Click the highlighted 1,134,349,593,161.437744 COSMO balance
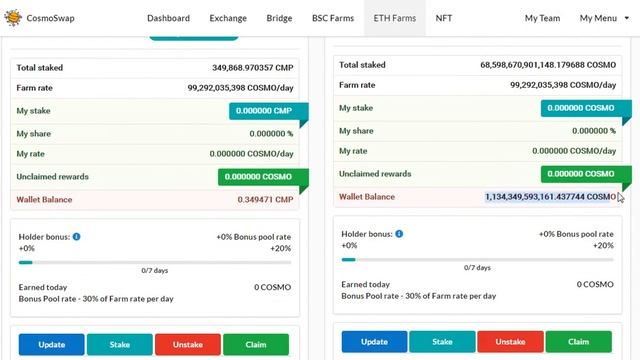This screenshot has height=360, width=640. 550,197
